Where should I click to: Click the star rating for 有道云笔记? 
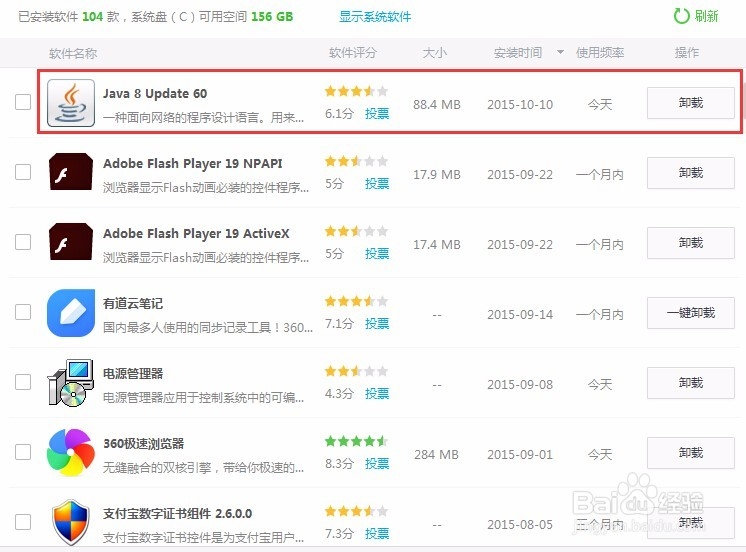coord(356,301)
